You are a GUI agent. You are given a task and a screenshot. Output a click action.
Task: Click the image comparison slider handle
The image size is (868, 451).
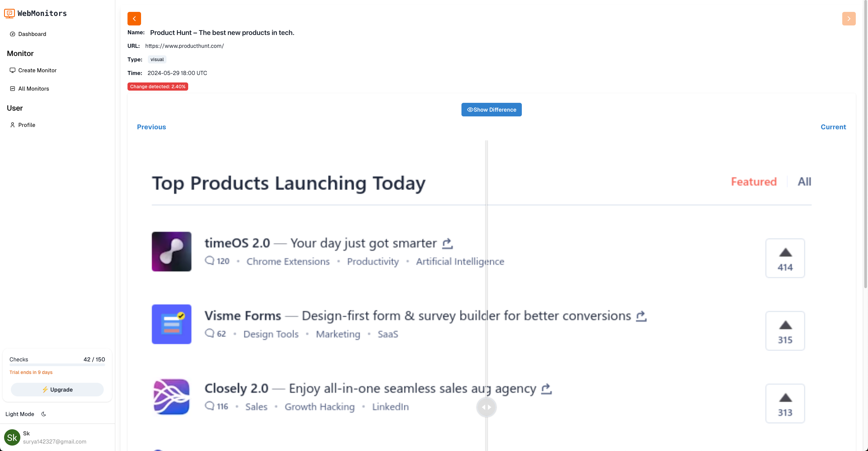pyautogui.click(x=486, y=407)
